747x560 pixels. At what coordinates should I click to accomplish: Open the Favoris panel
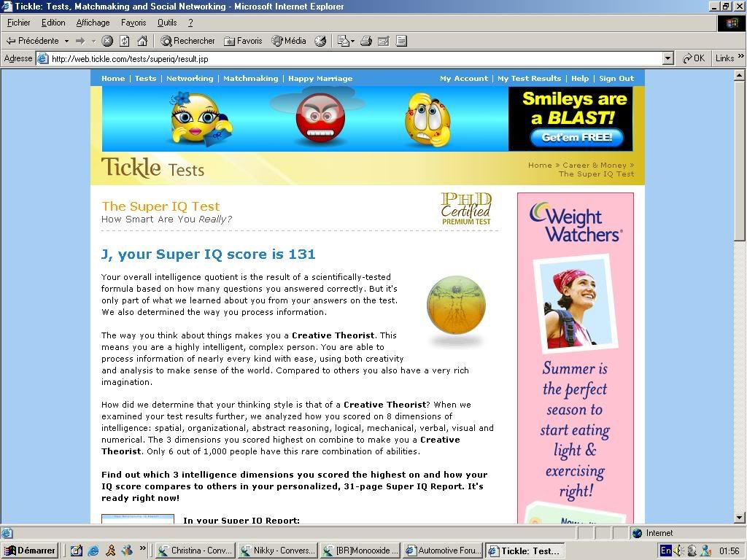pos(243,41)
